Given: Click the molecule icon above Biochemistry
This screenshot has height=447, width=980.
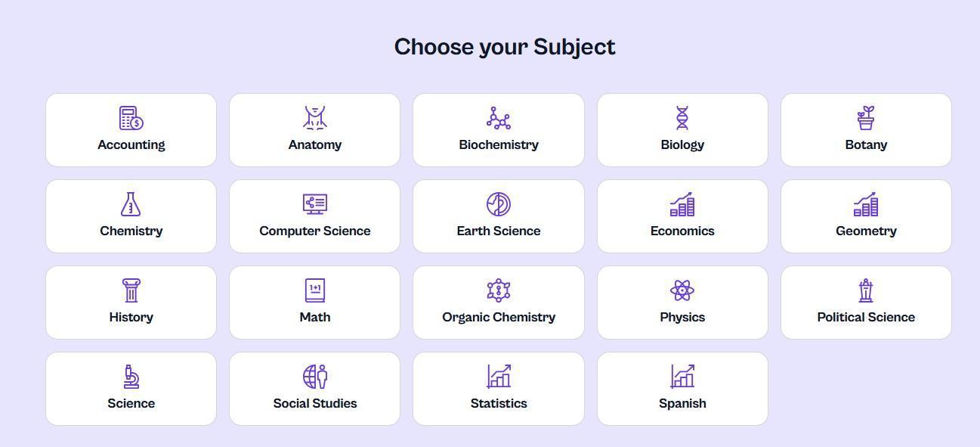Looking at the screenshot, I should click(x=498, y=117).
